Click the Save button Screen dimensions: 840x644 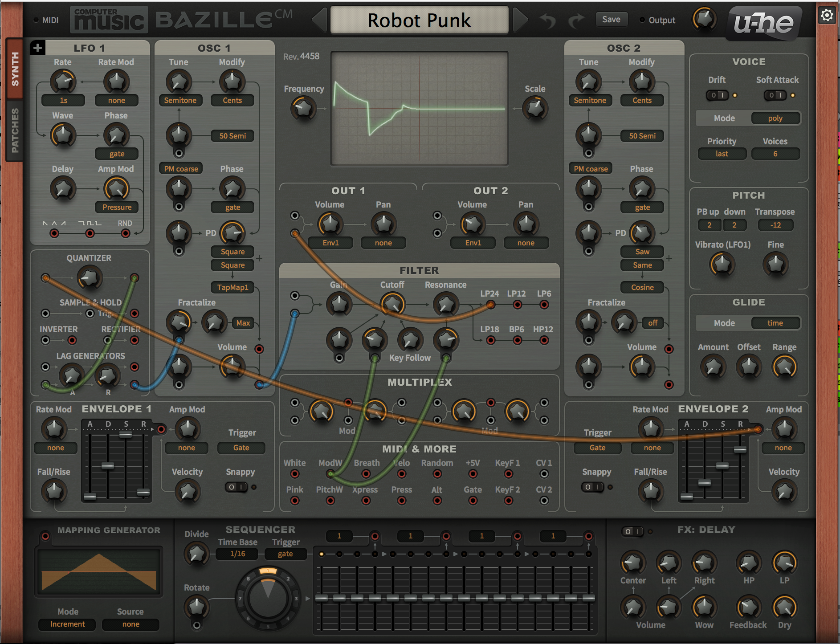pos(611,20)
